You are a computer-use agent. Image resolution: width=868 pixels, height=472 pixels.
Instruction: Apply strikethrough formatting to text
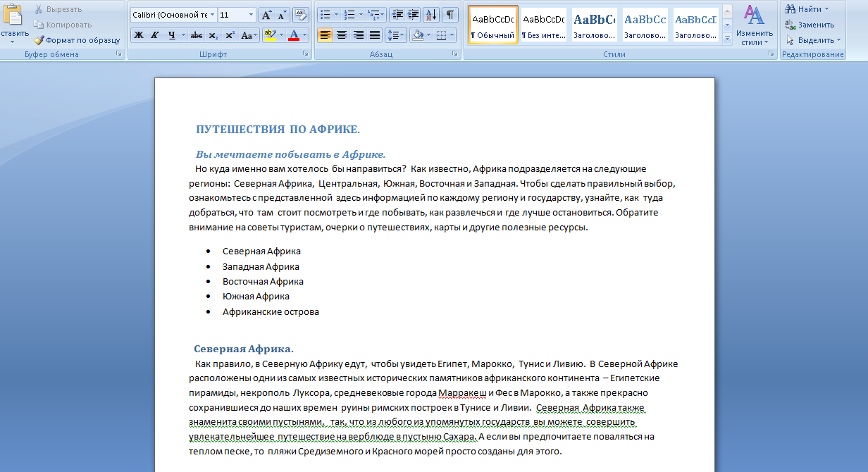click(x=196, y=35)
